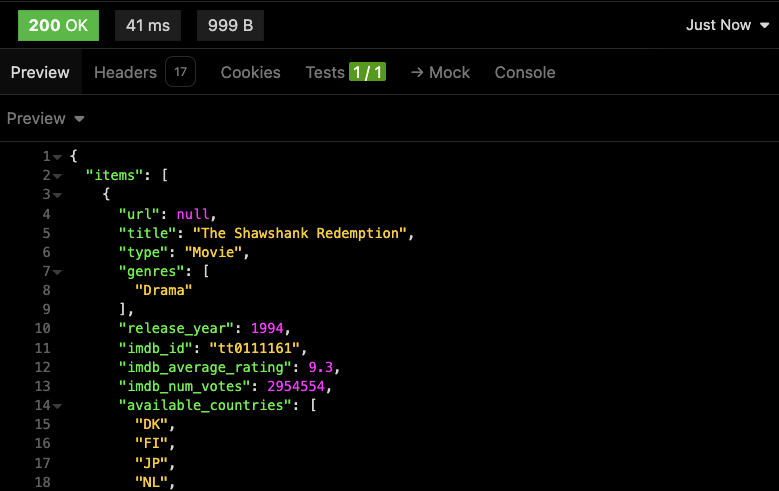Click the "imdb_num_votes" key
Viewport: 779px width, 491px height.
[184, 386]
